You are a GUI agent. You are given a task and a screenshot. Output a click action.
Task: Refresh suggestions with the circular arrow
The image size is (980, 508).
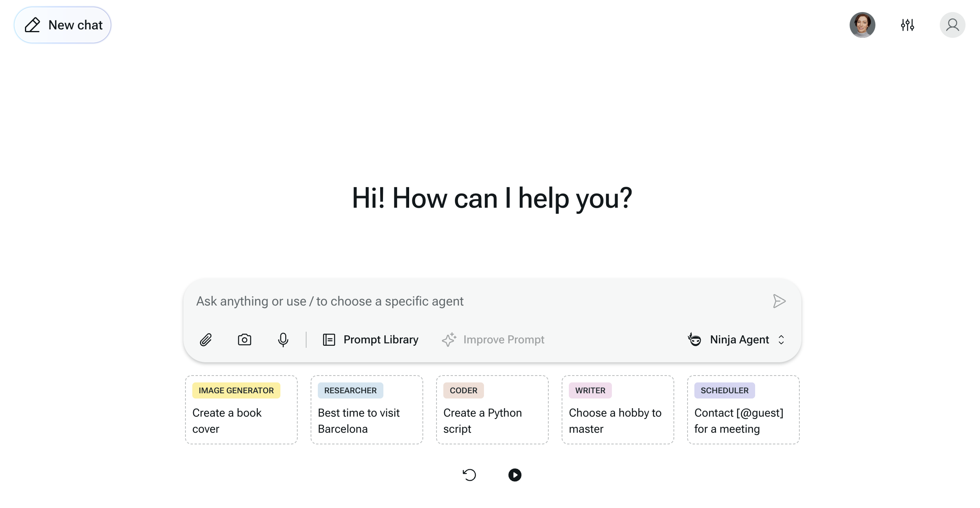coord(469,475)
